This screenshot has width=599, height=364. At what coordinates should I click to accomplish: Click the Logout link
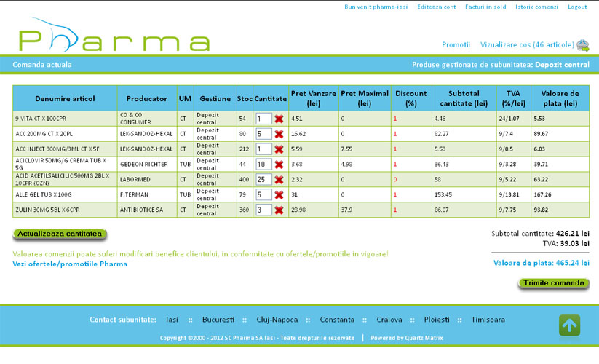(x=577, y=7)
